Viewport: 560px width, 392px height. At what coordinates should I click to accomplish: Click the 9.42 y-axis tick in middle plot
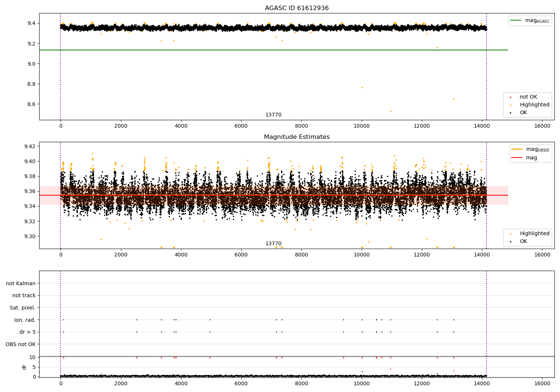[x=29, y=146]
